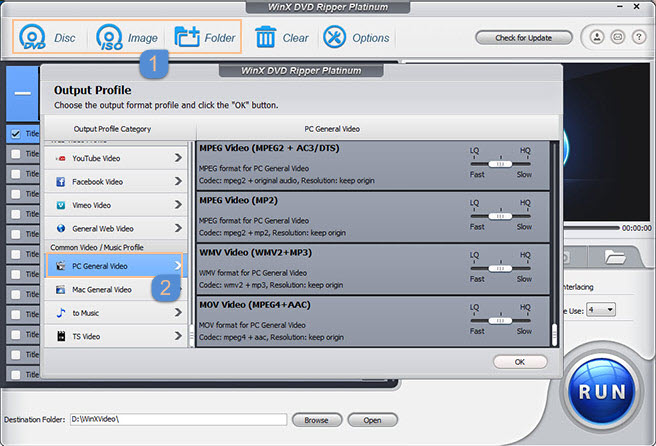This screenshot has width=656, height=446.
Task: Open the CPU Core Use dropdown
Action: 601,310
